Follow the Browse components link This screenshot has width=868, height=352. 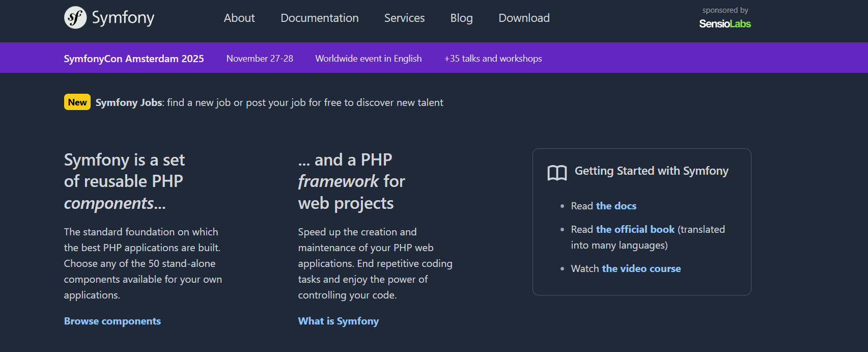click(x=113, y=321)
